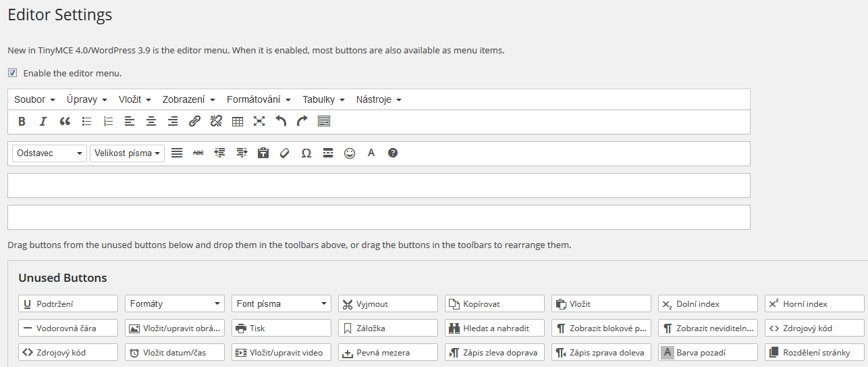Screen dimensions: 868x367
Task: Click the text color A icon
Action: pos(371,153)
